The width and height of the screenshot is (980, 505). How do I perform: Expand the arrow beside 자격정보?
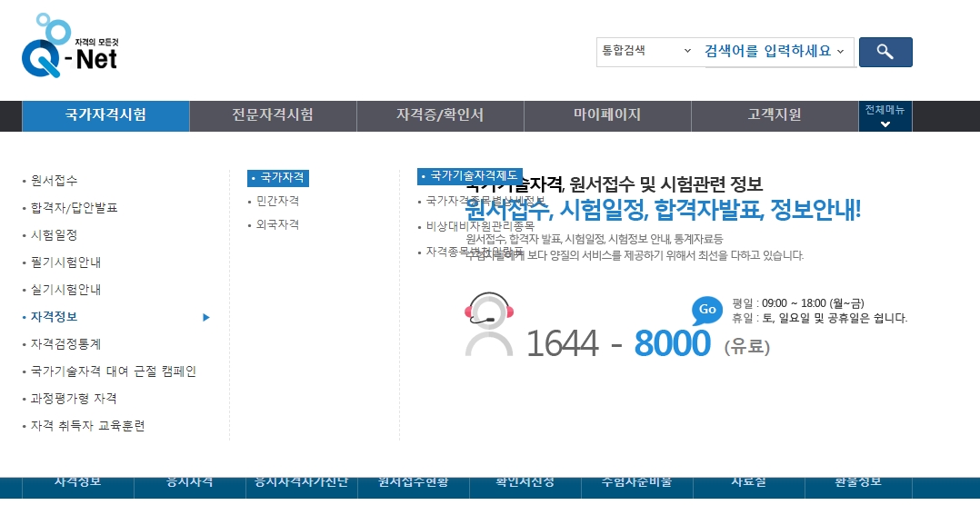[206, 317]
